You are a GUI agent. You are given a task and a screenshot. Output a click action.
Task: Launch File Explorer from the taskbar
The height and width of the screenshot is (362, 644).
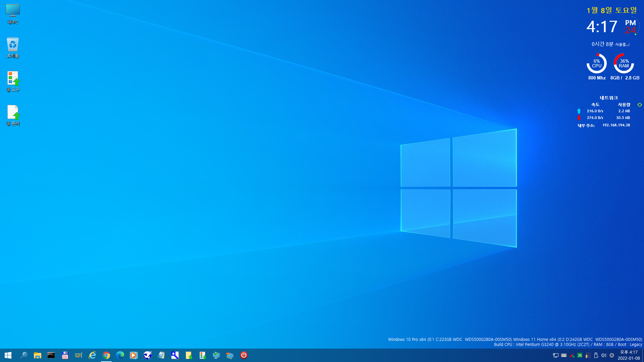tap(37, 355)
